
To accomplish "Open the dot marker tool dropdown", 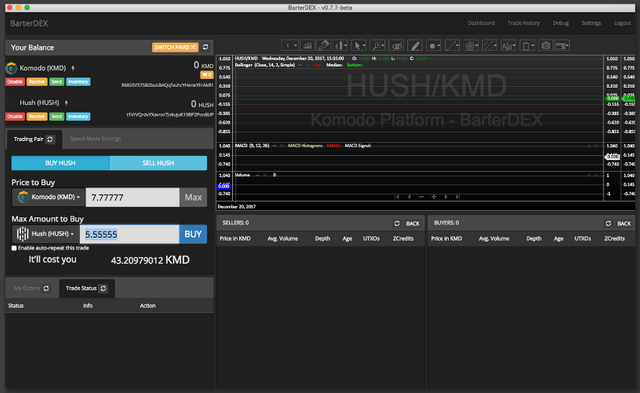I will coord(433,46).
